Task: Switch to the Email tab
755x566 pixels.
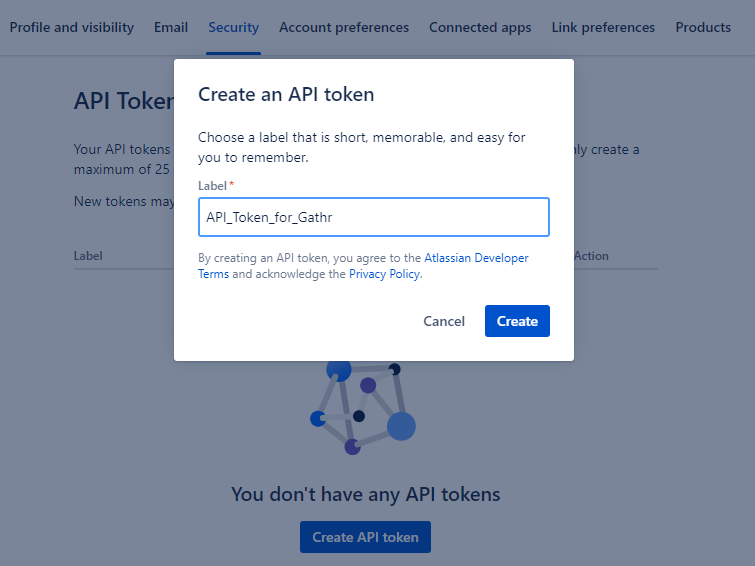Action: [171, 28]
